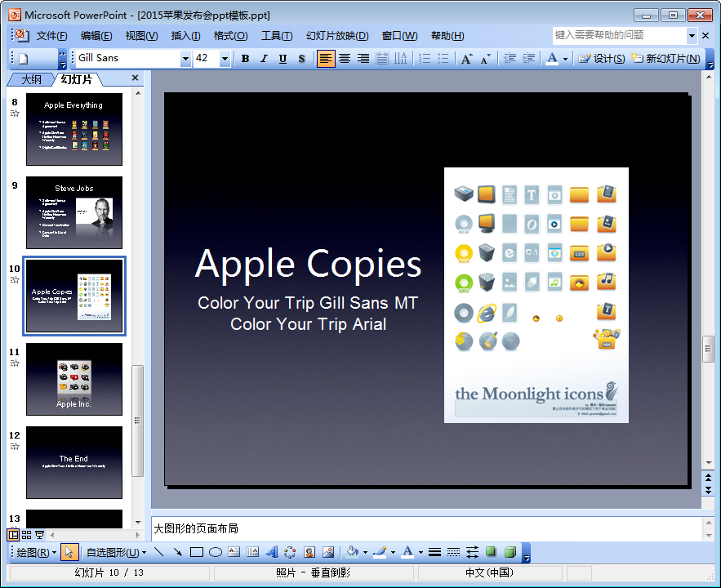Viewport: 721px width, 588px height.
Task: Open the Font size dropdown
Action: tap(225, 59)
